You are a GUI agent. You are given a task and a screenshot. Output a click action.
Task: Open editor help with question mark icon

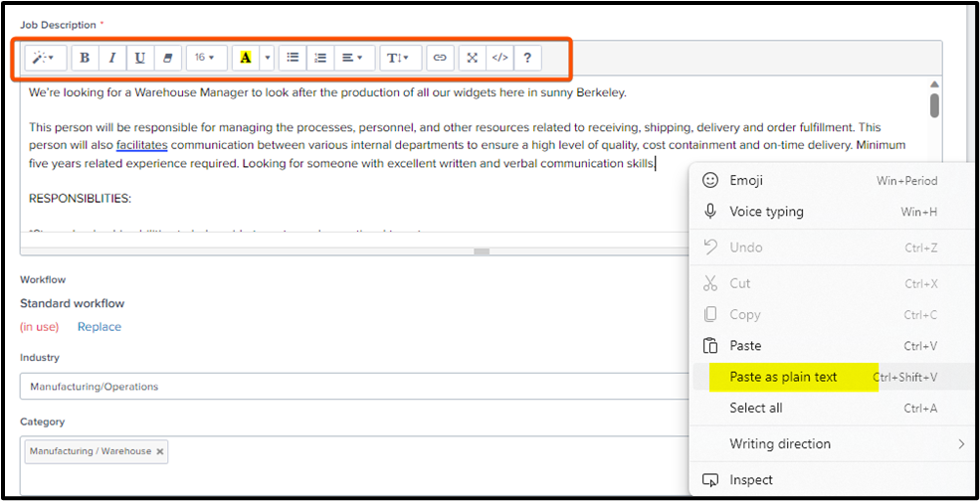click(527, 58)
